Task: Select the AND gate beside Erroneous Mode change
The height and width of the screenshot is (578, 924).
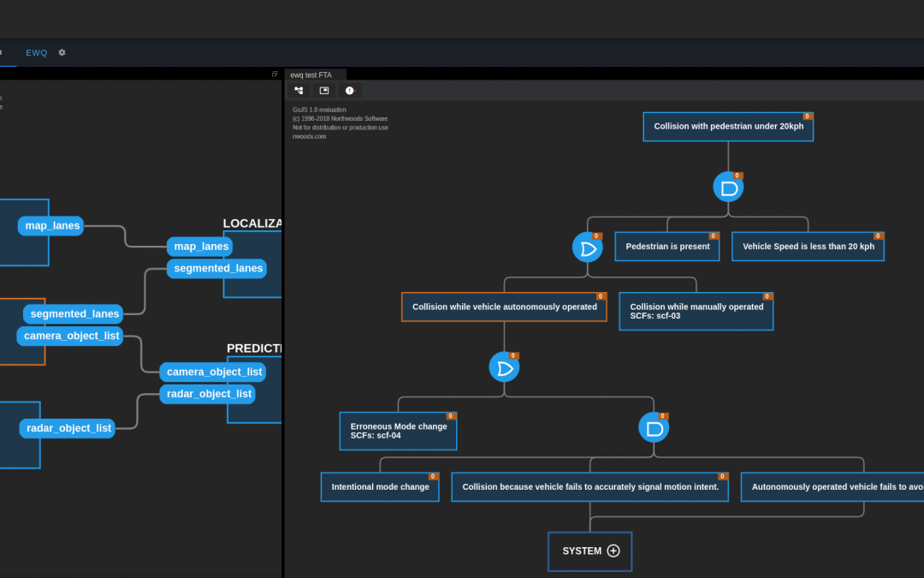Action: (x=654, y=427)
